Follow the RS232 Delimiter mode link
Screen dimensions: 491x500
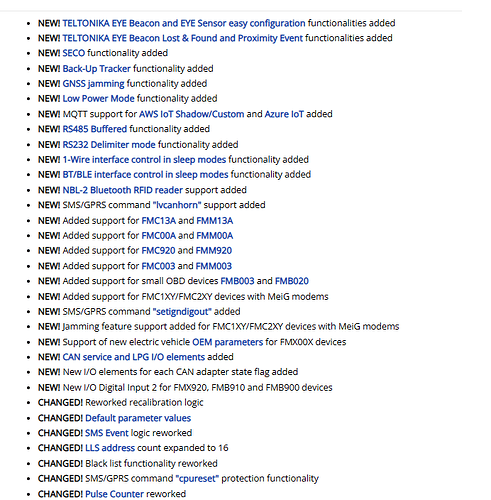(109, 145)
